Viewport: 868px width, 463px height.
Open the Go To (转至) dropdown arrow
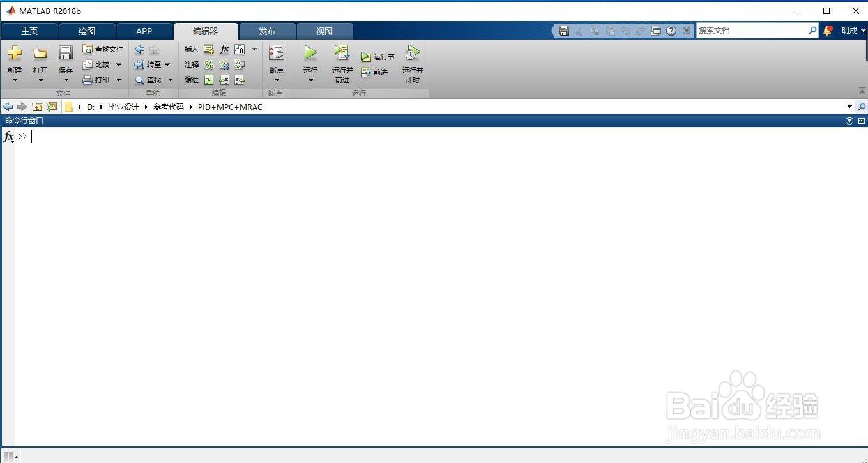click(167, 65)
